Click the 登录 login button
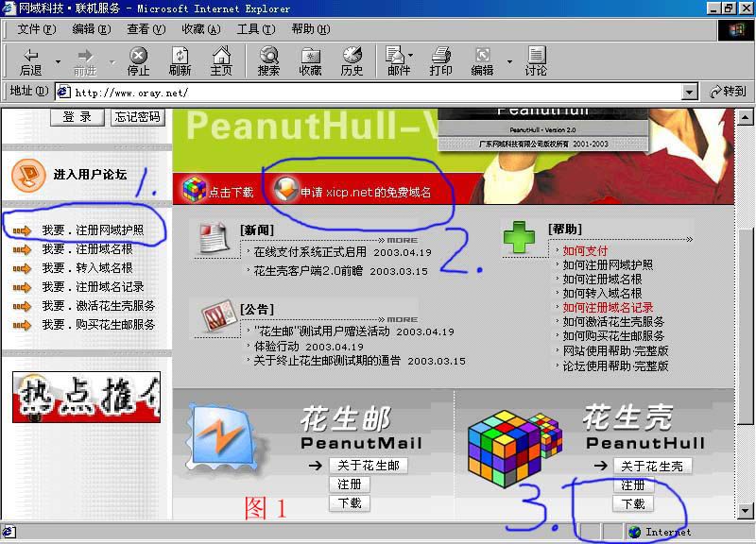The height and width of the screenshot is (544, 756). (77, 117)
